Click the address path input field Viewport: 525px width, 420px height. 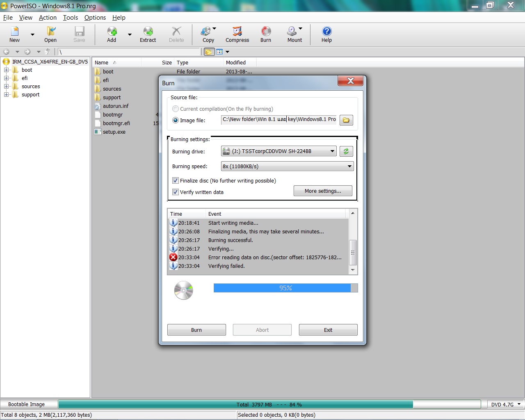pos(129,52)
